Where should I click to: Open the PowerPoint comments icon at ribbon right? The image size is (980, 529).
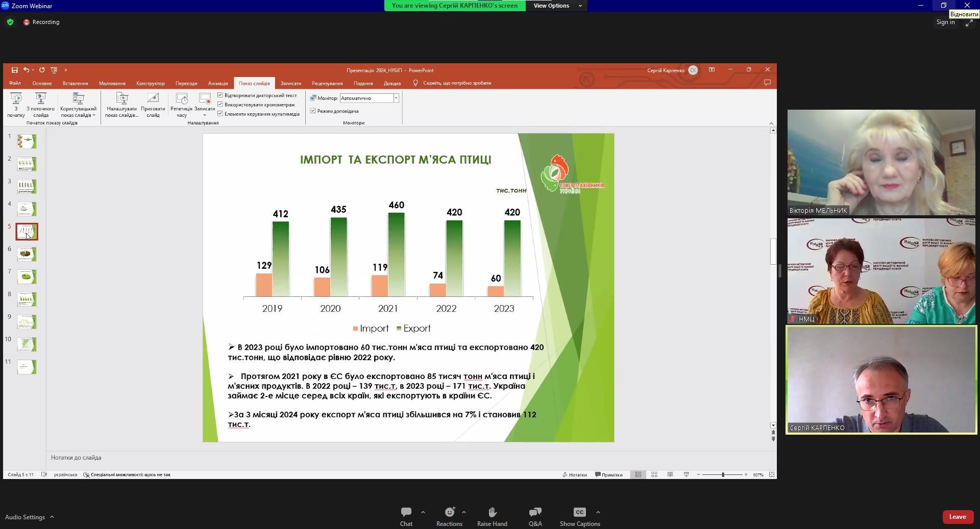click(x=767, y=83)
